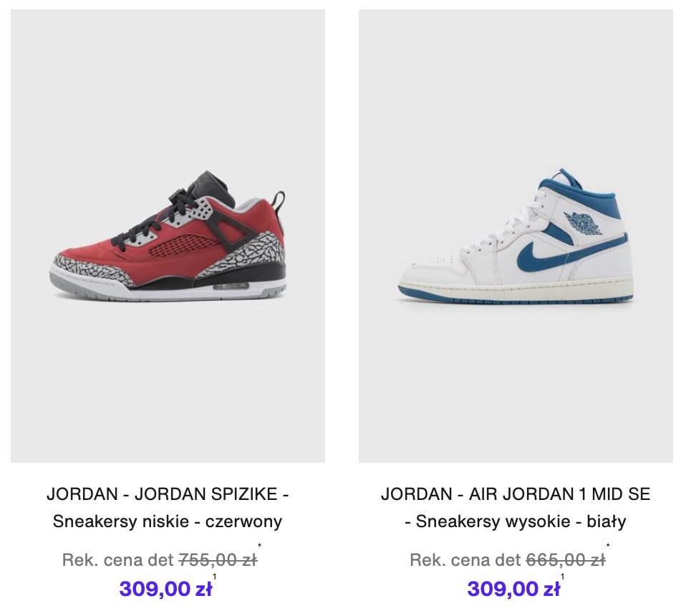Click footnote 1 marker beside Air Jordan 1 price
This screenshot has width=686, height=616.
point(562,577)
